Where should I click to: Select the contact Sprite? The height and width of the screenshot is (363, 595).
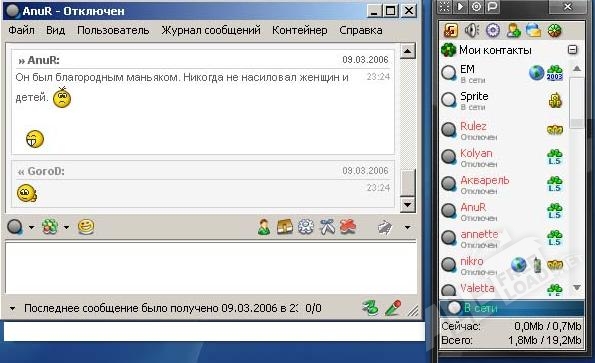pos(504,101)
